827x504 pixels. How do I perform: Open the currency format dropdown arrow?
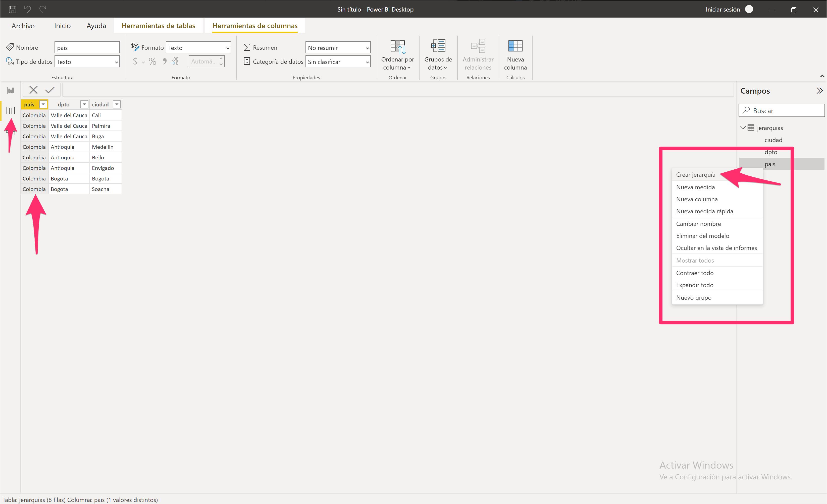(x=143, y=62)
